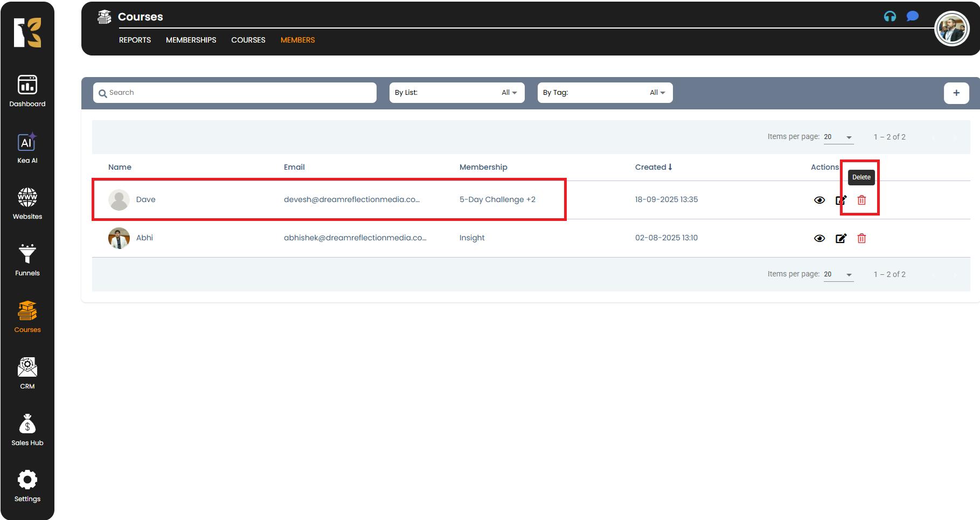View Dave's member details with eye icon
This screenshot has height=520, width=980.
pyautogui.click(x=819, y=200)
